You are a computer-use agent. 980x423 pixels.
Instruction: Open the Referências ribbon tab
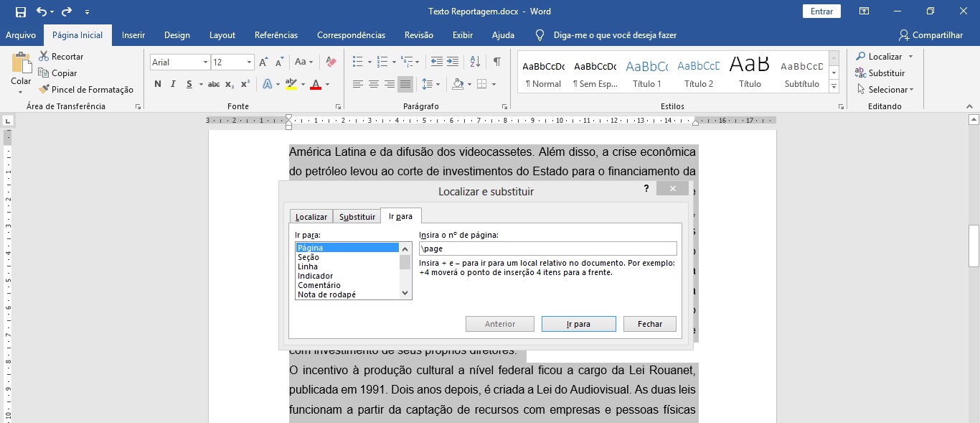coord(275,35)
